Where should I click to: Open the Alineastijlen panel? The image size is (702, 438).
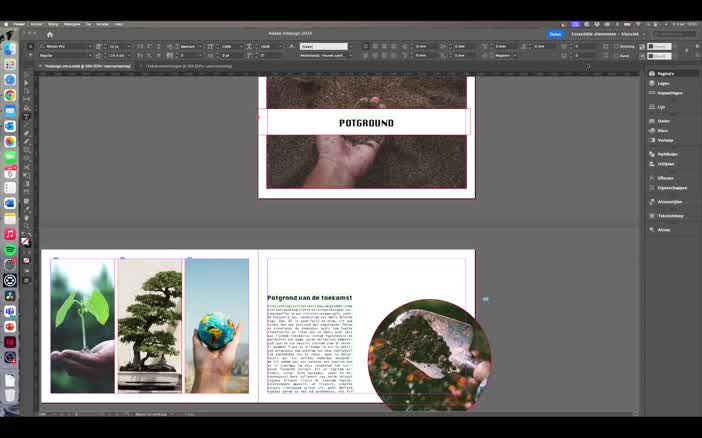[669, 202]
